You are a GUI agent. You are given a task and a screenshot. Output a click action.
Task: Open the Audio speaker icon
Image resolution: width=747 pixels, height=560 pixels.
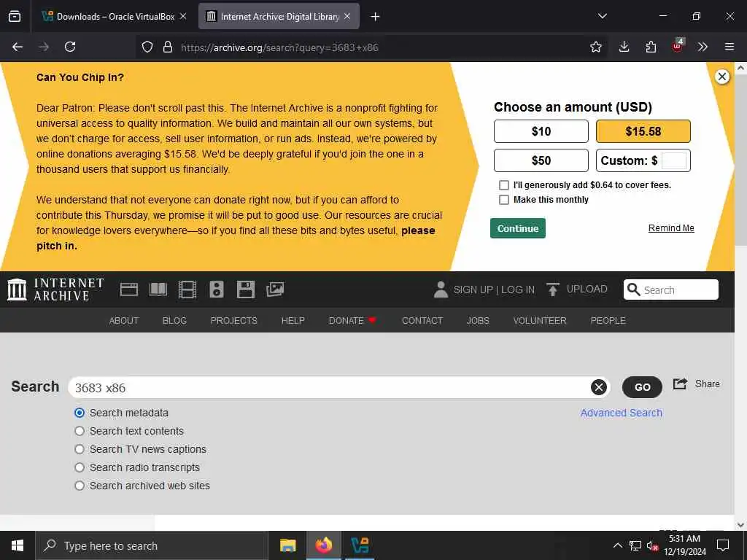pyautogui.click(x=217, y=289)
